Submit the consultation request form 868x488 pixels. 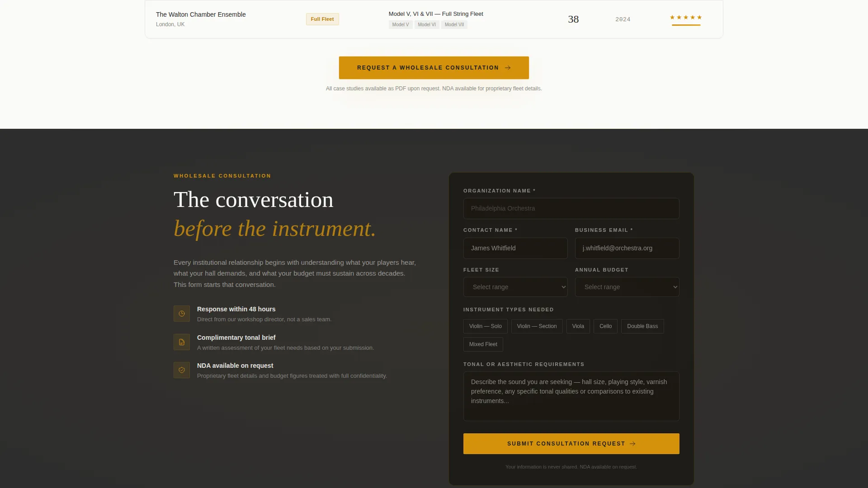571,444
